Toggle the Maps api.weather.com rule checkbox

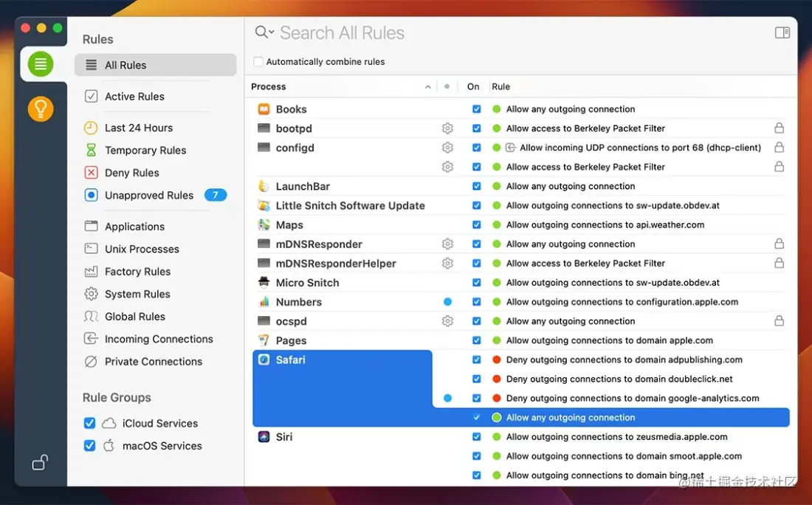pyautogui.click(x=476, y=224)
